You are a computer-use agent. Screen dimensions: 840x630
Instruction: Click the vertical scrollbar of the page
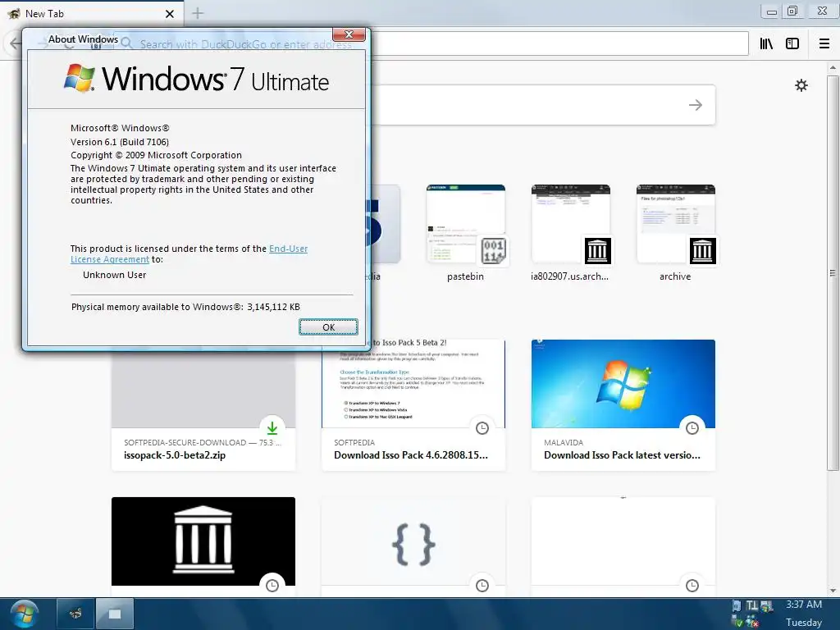click(833, 273)
